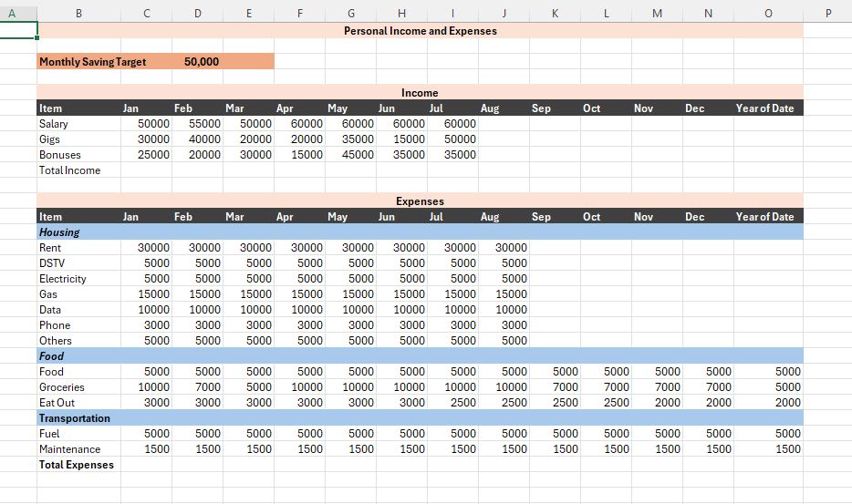Select column G header
852x504 pixels.
coord(350,13)
